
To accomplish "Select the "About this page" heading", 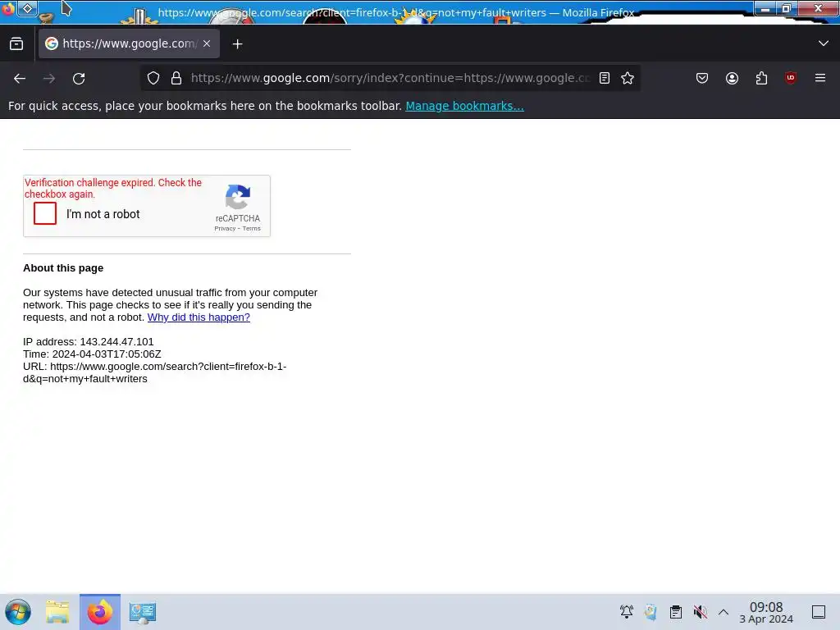I will click(63, 268).
